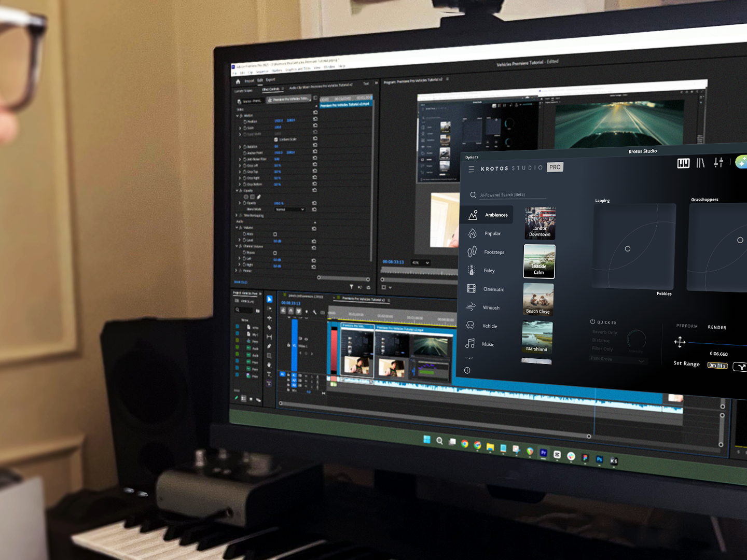Toggle the Quick FX power button
Image resolution: width=747 pixels, height=560 pixels.
click(x=592, y=322)
